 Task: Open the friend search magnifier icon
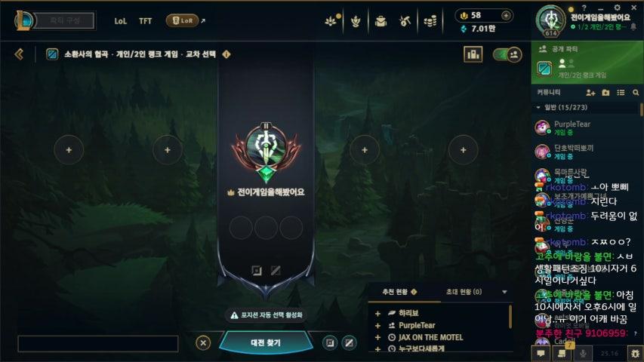636,93
